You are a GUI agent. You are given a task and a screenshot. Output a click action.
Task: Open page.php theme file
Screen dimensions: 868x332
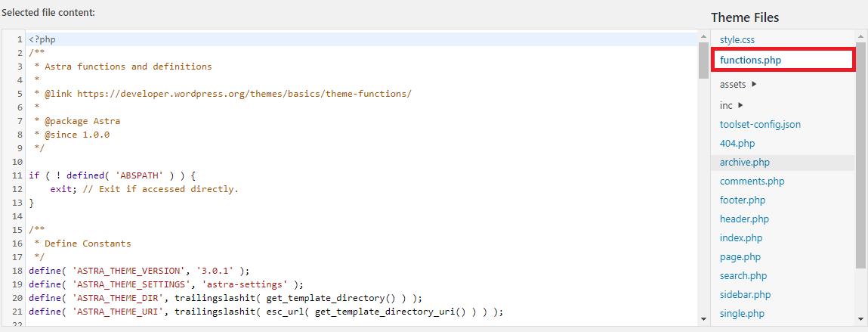tap(740, 256)
